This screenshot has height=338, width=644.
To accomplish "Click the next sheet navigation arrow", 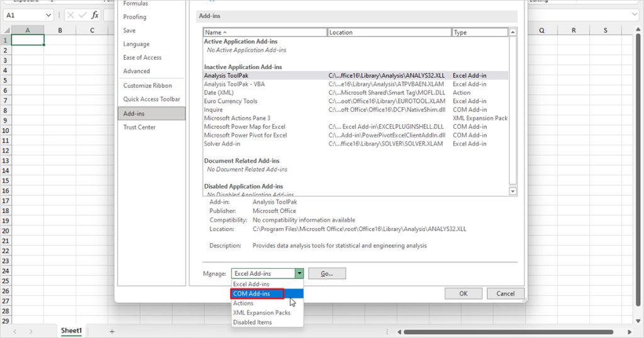I will (31, 332).
